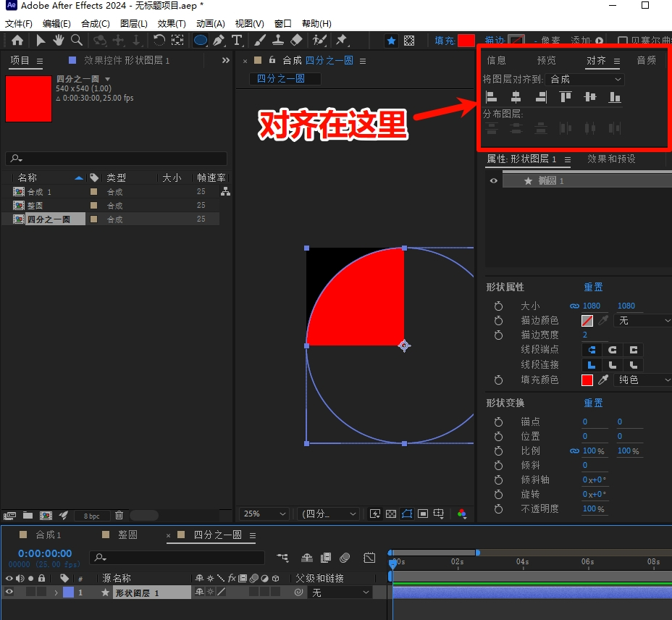
Task: Expand hidden panel tabs chevron in Project panel
Action: tap(225, 60)
